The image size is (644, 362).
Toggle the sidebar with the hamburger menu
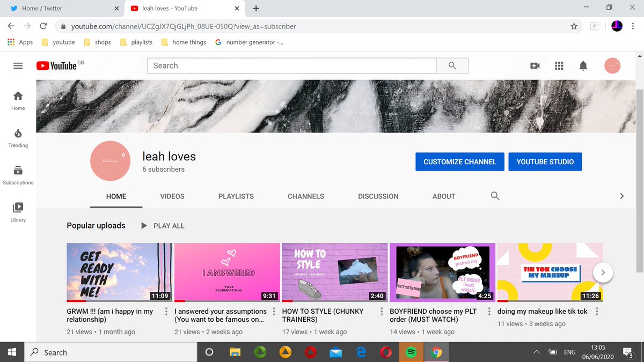pyautogui.click(x=18, y=65)
